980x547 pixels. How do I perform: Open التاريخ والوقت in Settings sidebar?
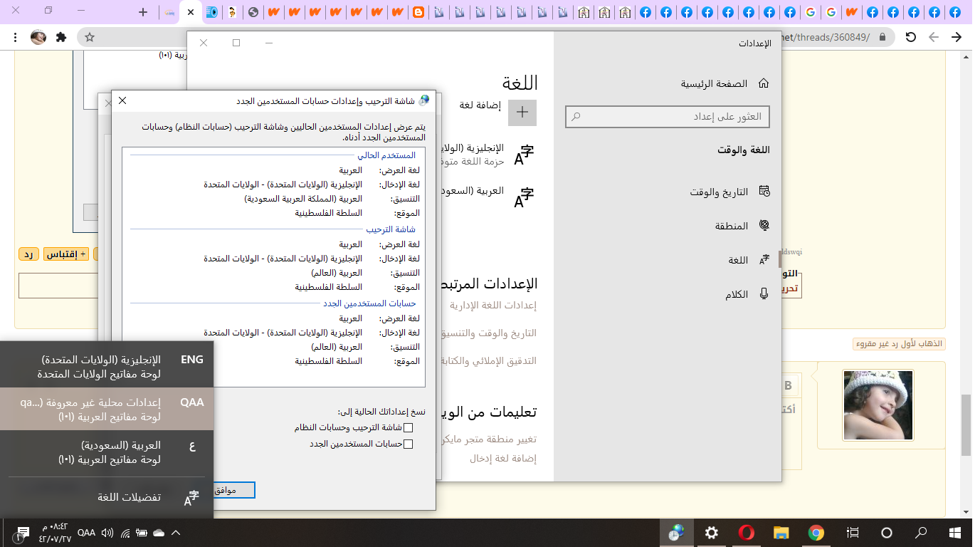pos(729,192)
